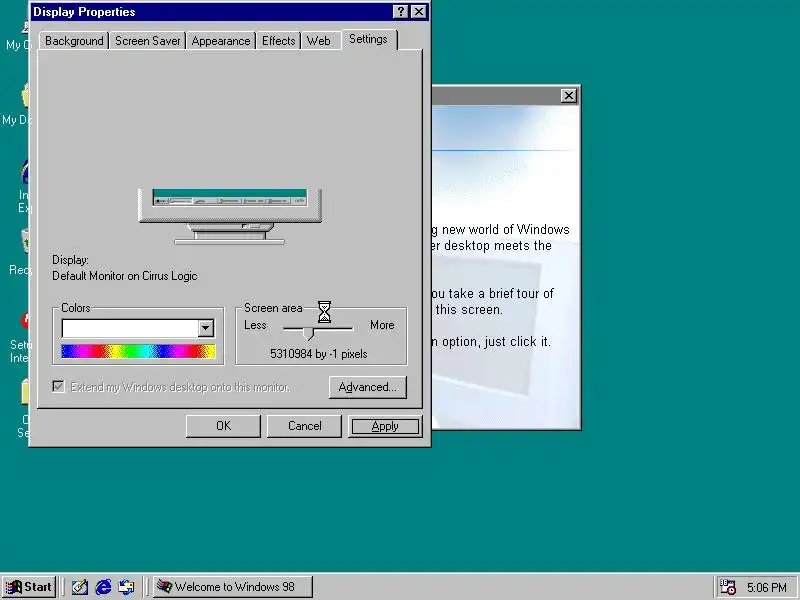Launch Internet Explorer from quick launch
Screen dimensions: 800x600
(103, 587)
